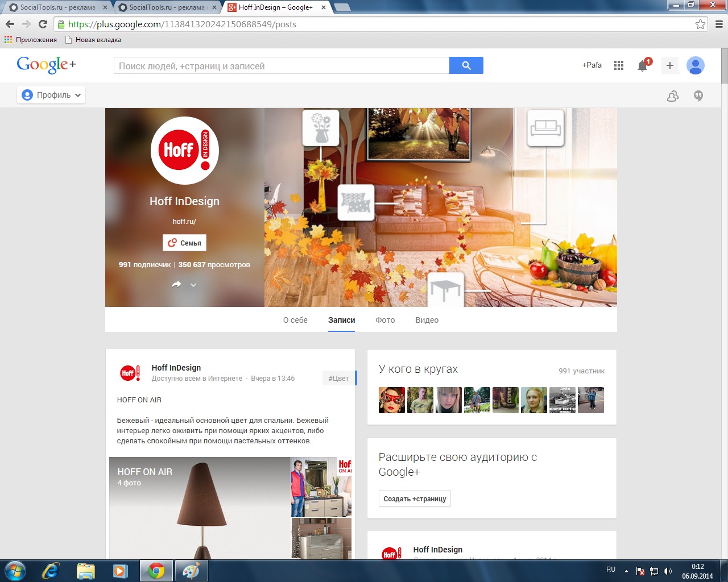Screen dimensions: 728x582
Task: Switch to second SocialTools.ru browser tab
Action: 166,7
